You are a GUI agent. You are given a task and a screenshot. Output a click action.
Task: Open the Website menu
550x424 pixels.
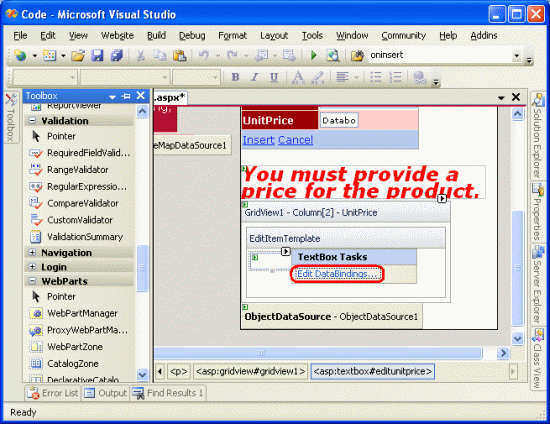[117, 35]
